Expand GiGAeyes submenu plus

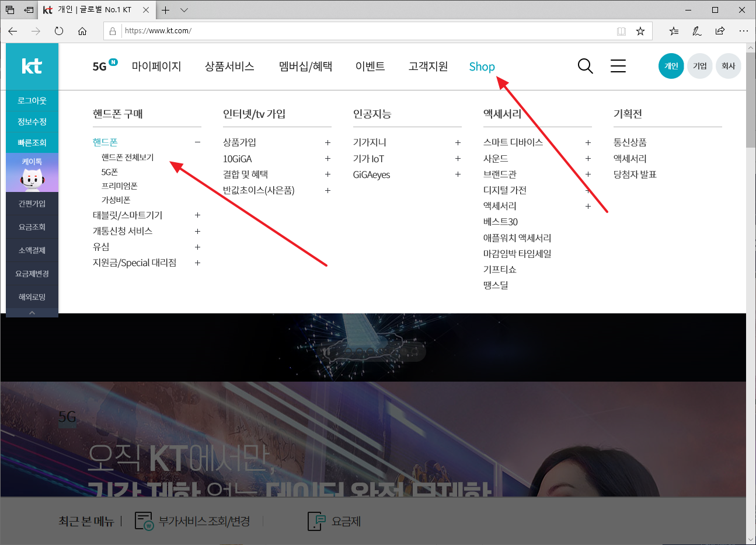click(x=458, y=174)
